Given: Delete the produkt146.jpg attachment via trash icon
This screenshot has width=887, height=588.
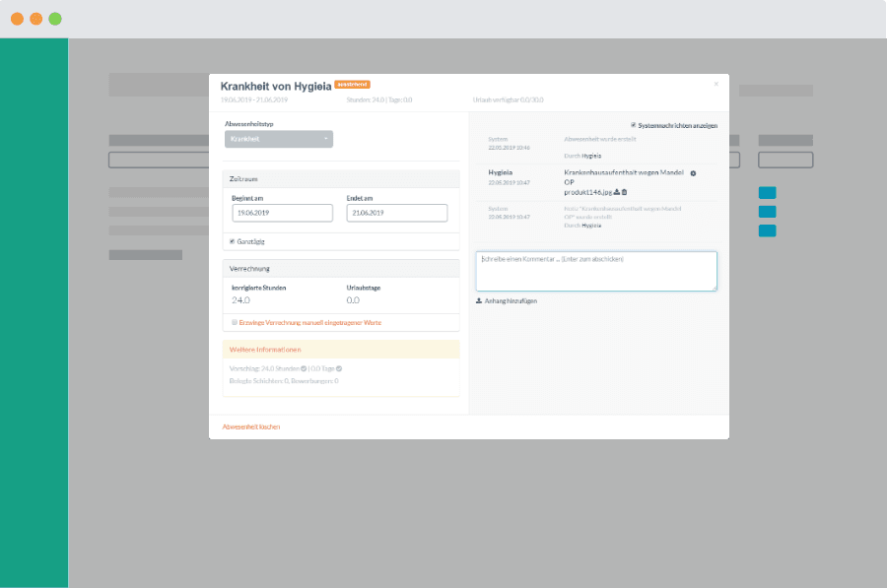Looking at the screenshot, I should [624, 192].
